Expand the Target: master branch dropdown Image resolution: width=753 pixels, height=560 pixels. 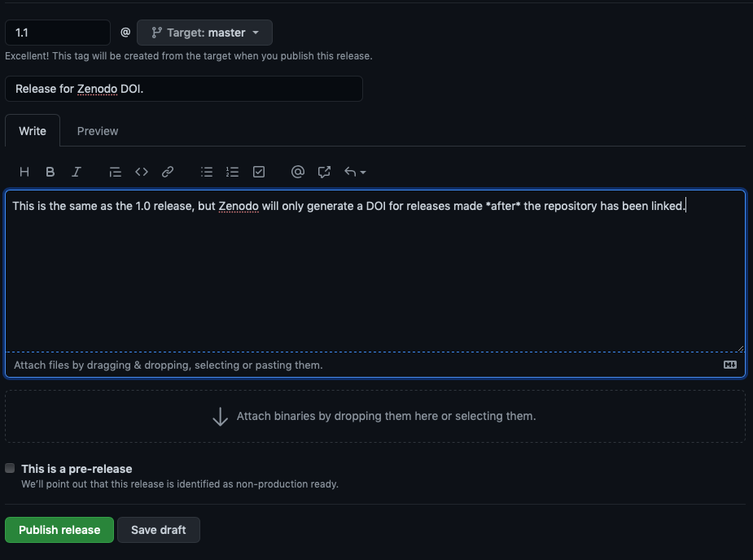tap(204, 33)
